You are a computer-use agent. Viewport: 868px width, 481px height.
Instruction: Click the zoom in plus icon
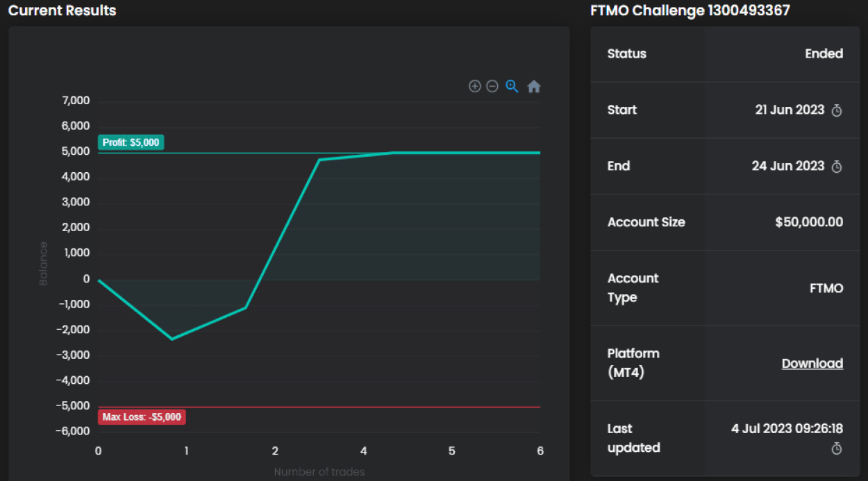point(475,86)
